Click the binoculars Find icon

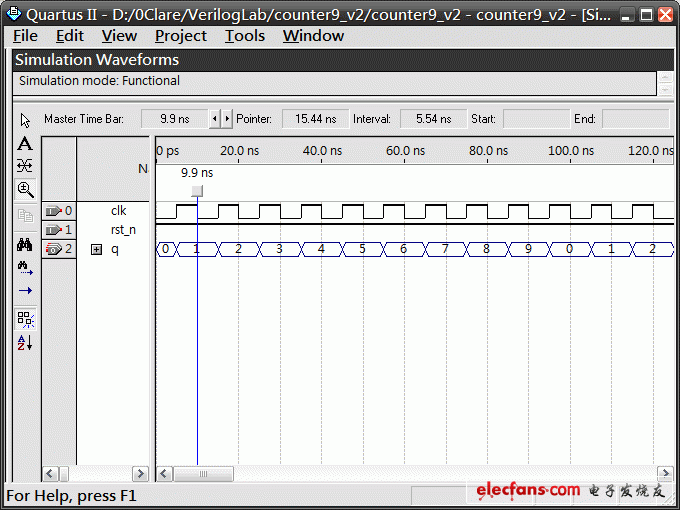[x=25, y=245]
